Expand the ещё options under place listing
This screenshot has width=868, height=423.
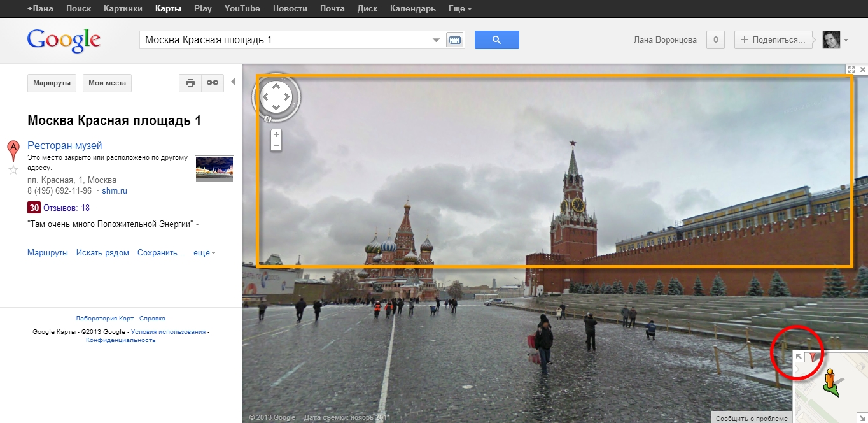tap(204, 253)
